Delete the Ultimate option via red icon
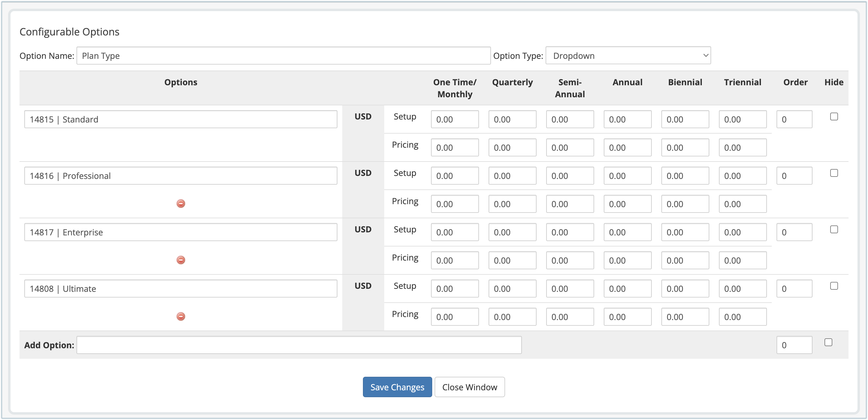This screenshot has height=420, width=868. (x=181, y=316)
